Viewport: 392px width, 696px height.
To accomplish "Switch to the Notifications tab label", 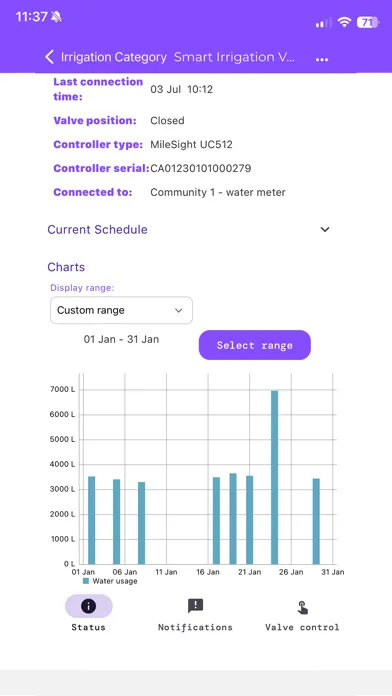I will click(x=195, y=627).
